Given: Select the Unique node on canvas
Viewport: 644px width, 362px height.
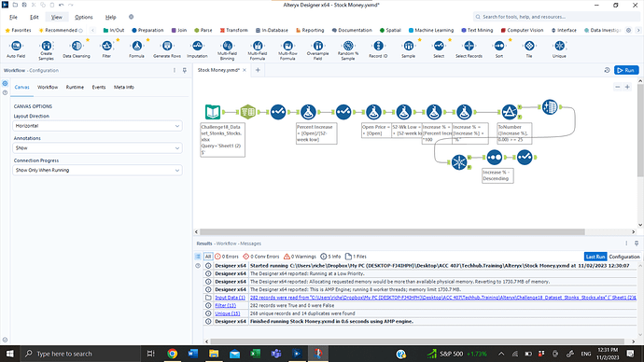Looking at the screenshot, I should click(459, 162).
